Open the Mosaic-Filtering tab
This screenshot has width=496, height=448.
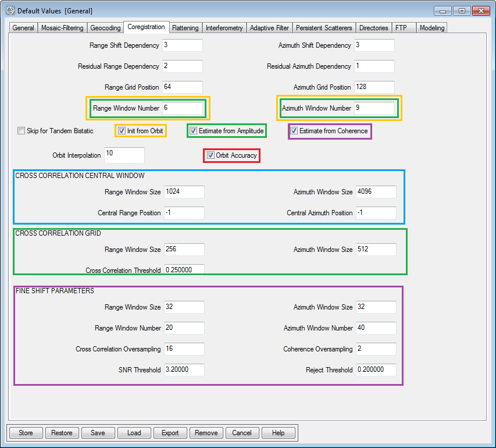point(62,28)
